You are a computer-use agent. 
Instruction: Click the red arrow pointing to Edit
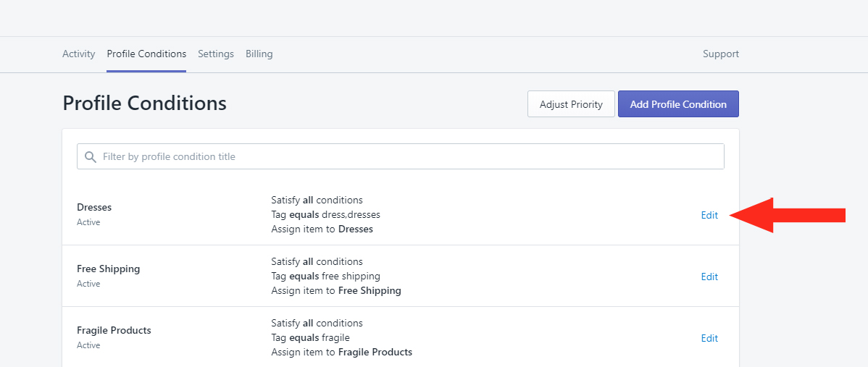pos(788,215)
